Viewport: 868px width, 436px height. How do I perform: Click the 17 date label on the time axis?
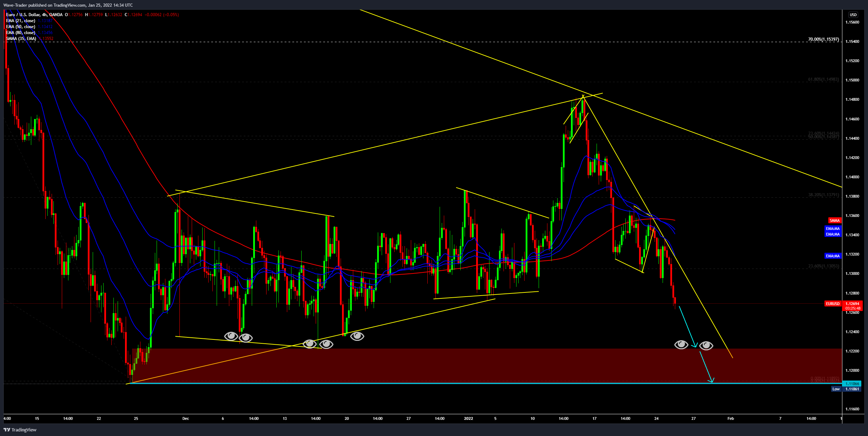coord(594,418)
